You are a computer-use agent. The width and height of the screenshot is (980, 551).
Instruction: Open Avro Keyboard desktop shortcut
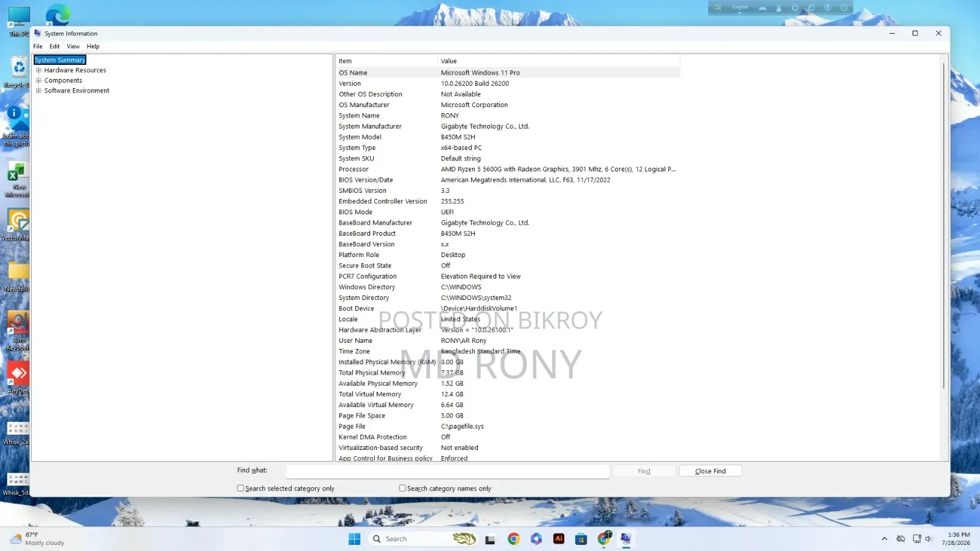(x=18, y=331)
